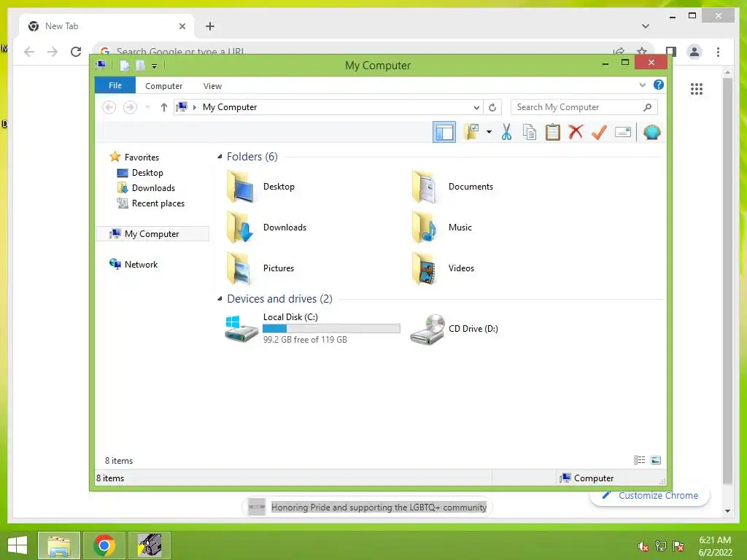Screen dimensions: 747x560
Task: Open the Computer ribbon tab
Action: tap(163, 86)
